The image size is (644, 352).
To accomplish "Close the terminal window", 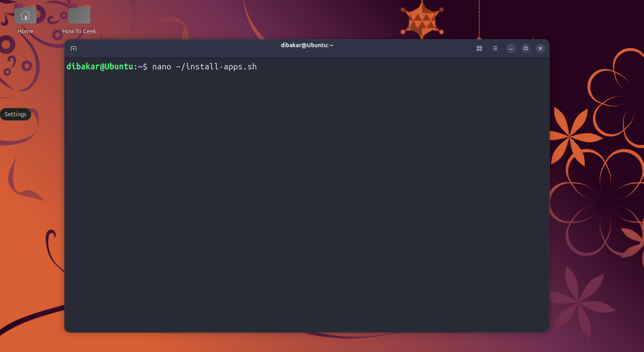I will coord(540,49).
